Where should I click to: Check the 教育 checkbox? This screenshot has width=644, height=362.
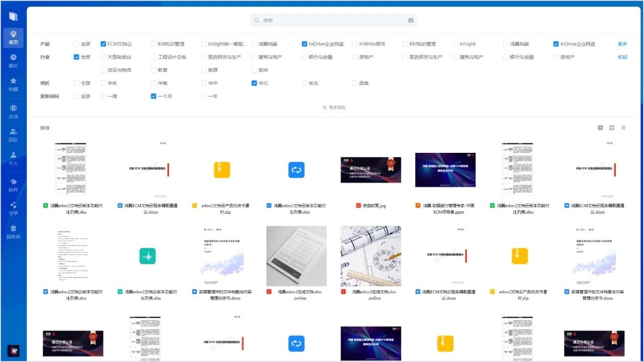(153, 70)
